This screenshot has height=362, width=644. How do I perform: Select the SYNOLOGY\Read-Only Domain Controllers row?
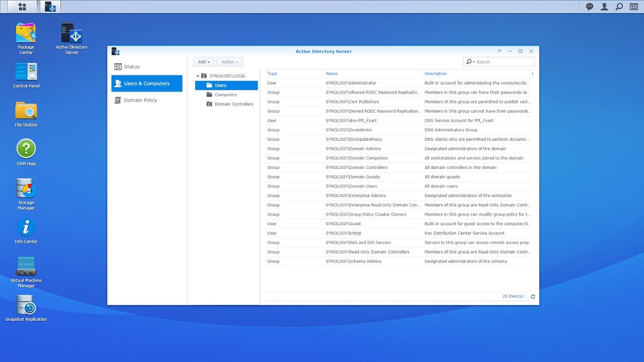tap(398, 252)
